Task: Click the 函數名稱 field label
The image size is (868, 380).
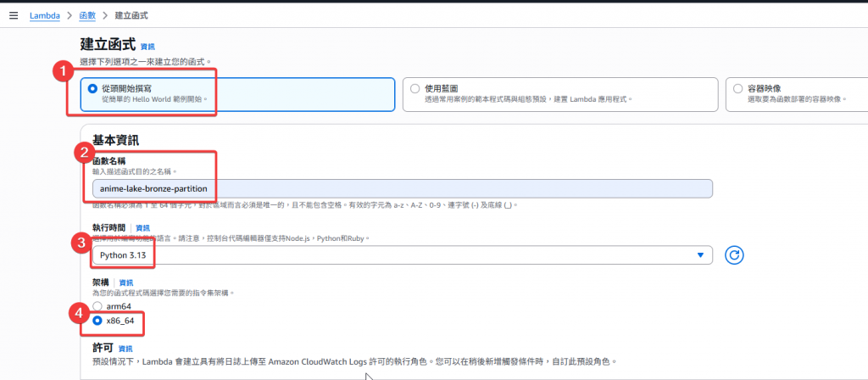Action: pyautogui.click(x=108, y=160)
